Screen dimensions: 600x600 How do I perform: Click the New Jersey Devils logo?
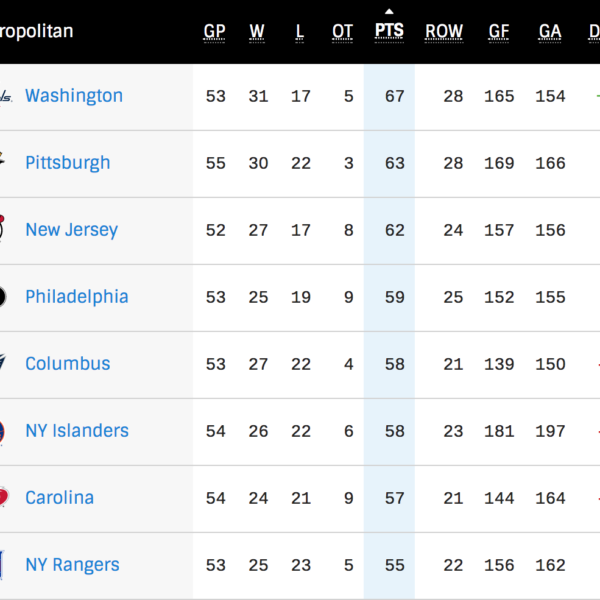(5, 230)
